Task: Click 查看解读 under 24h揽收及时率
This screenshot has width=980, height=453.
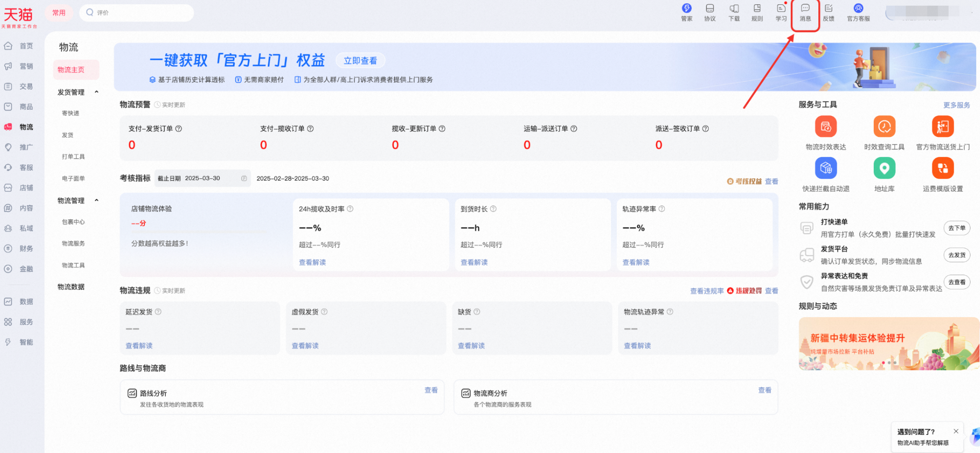Action: click(x=312, y=262)
